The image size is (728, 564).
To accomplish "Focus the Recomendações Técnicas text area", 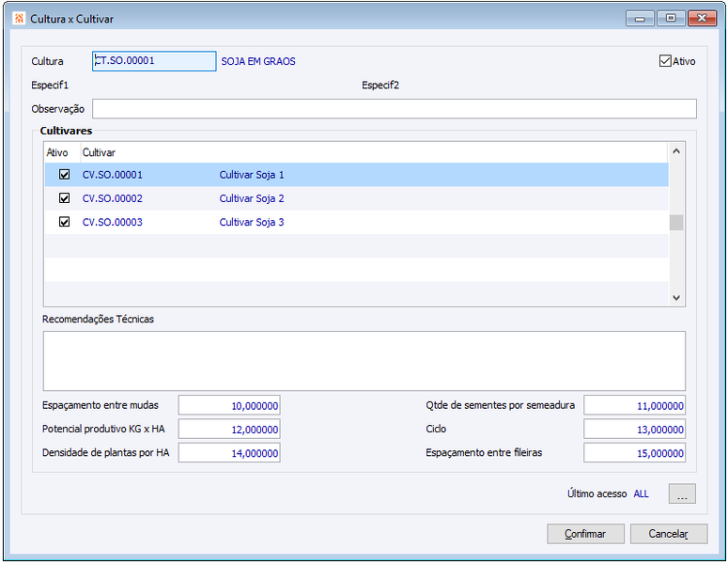I will pyautogui.click(x=364, y=361).
